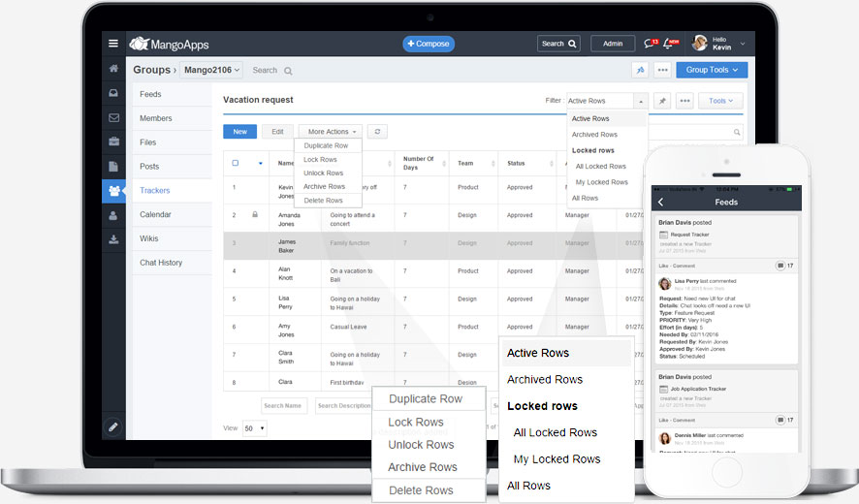859x504 pixels.
Task: Open the Files group section
Action: pos(172,142)
